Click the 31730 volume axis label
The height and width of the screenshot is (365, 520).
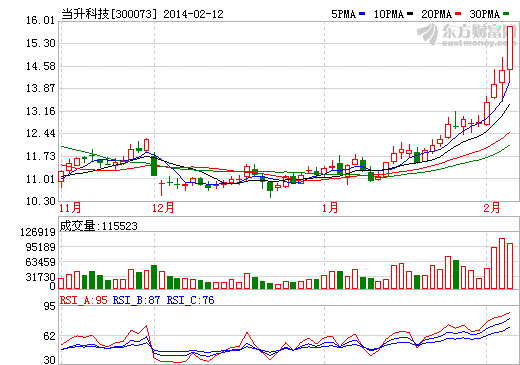(40, 277)
